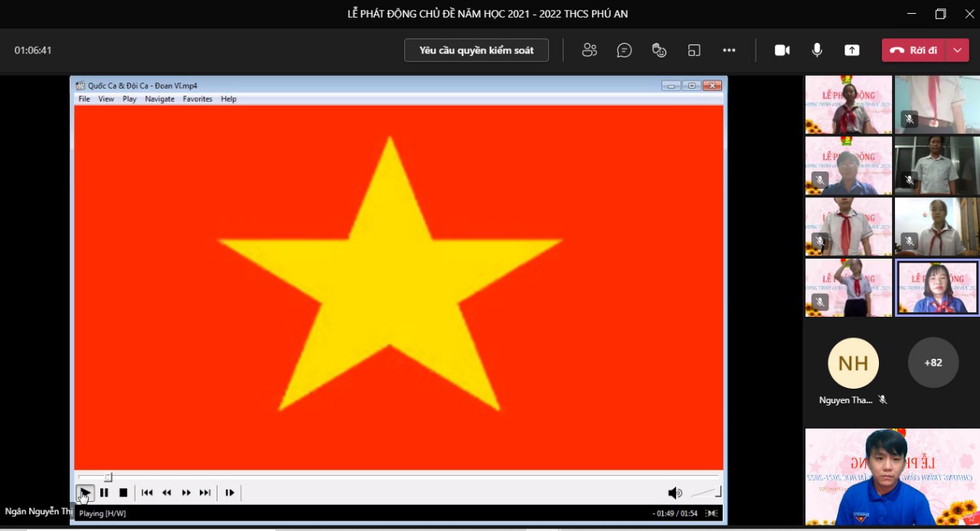Click the 'Quốc Ca & Đội Ca' file title
The image size is (980, 531).
coord(142,86)
